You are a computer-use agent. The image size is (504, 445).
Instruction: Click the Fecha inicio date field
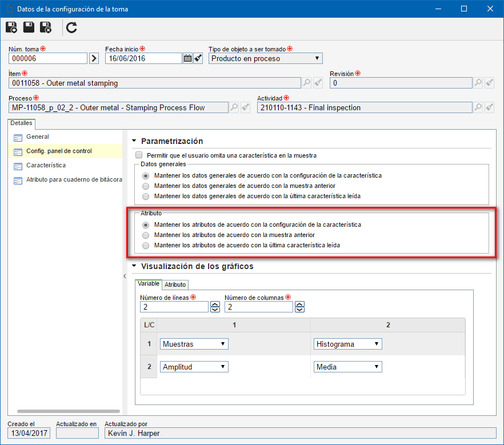point(143,58)
